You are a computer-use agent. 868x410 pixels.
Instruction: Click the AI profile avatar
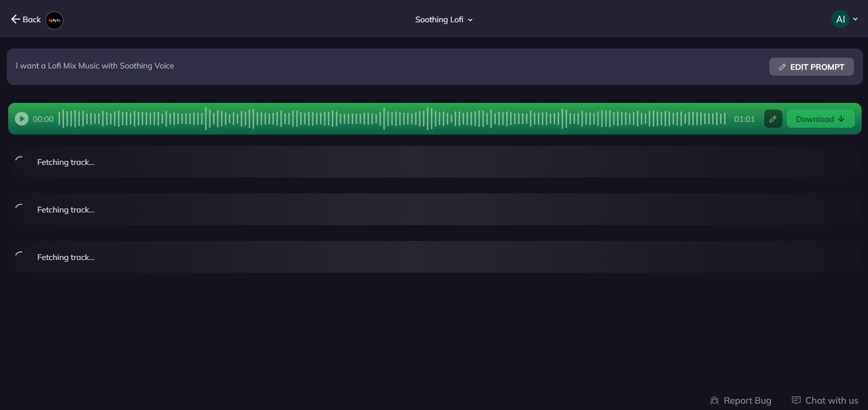[840, 20]
